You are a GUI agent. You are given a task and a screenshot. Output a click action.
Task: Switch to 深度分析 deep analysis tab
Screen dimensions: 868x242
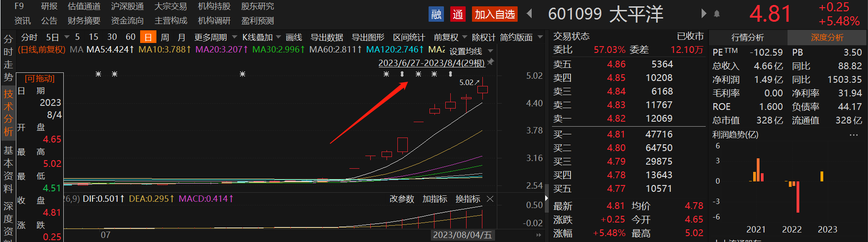827,38
